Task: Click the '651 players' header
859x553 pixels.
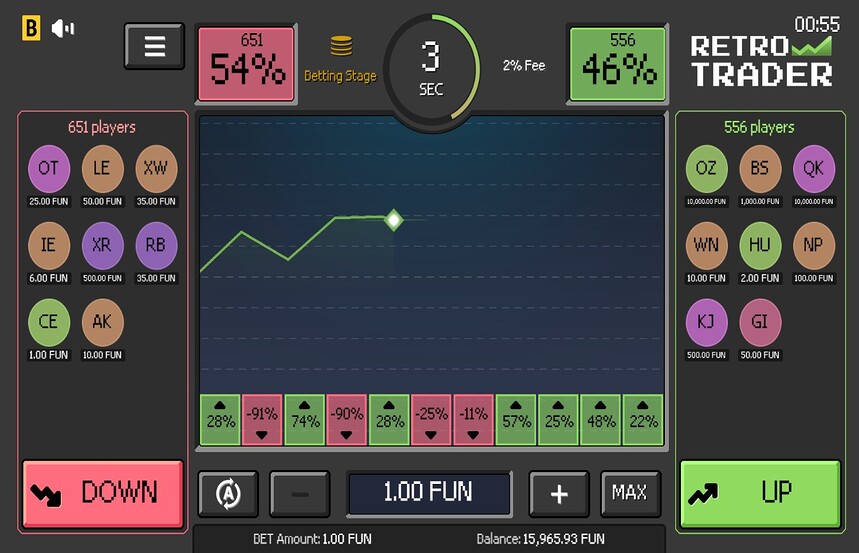Action: click(102, 127)
